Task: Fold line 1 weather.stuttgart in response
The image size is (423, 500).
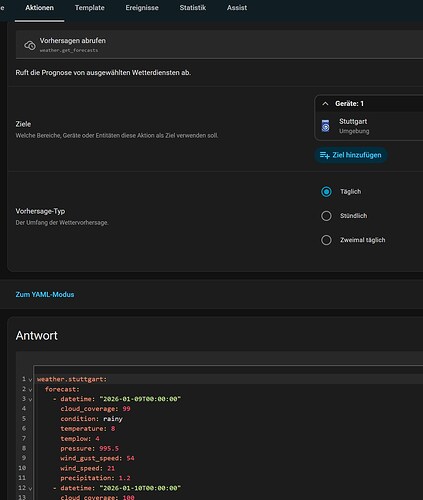Action: (30, 380)
